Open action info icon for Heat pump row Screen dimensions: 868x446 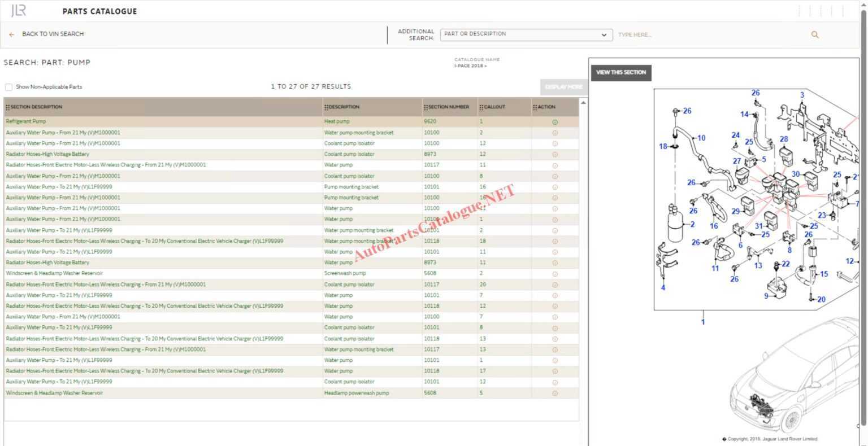554,122
